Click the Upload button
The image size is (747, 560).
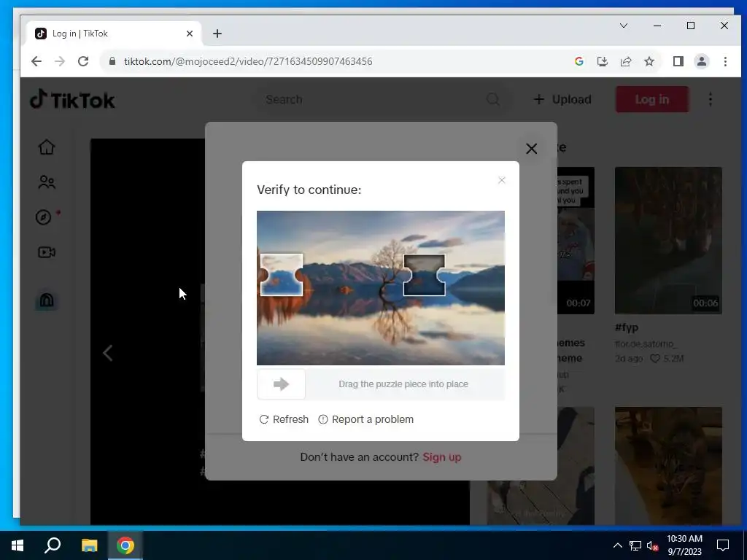[x=562, y=99]
